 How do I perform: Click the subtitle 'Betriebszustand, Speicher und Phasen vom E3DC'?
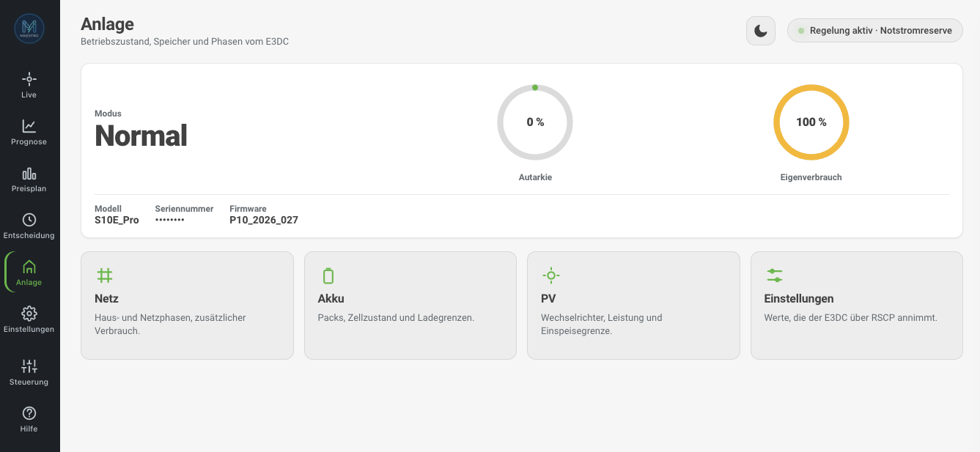tap(185, 42)
